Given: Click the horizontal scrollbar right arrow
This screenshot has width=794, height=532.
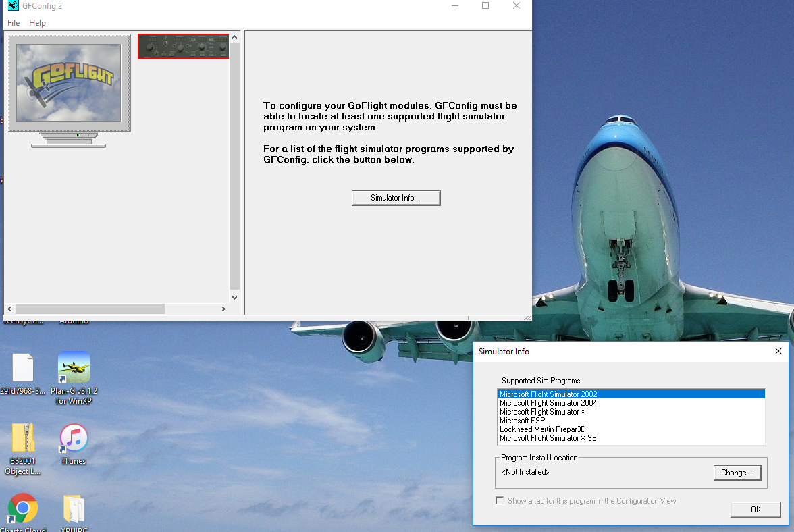Looking at the screenshot, I should (x=223, y=309).
